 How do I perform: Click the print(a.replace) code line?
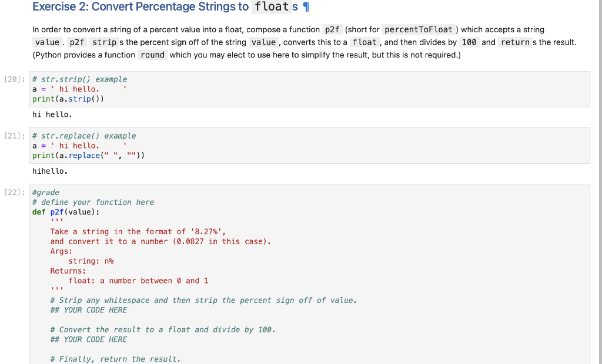tap(89, 155)
